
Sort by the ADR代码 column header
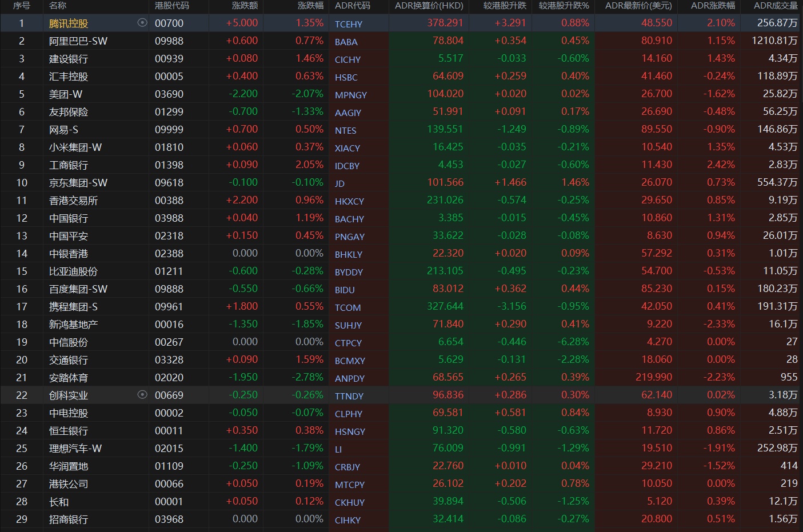coord(353,6)
